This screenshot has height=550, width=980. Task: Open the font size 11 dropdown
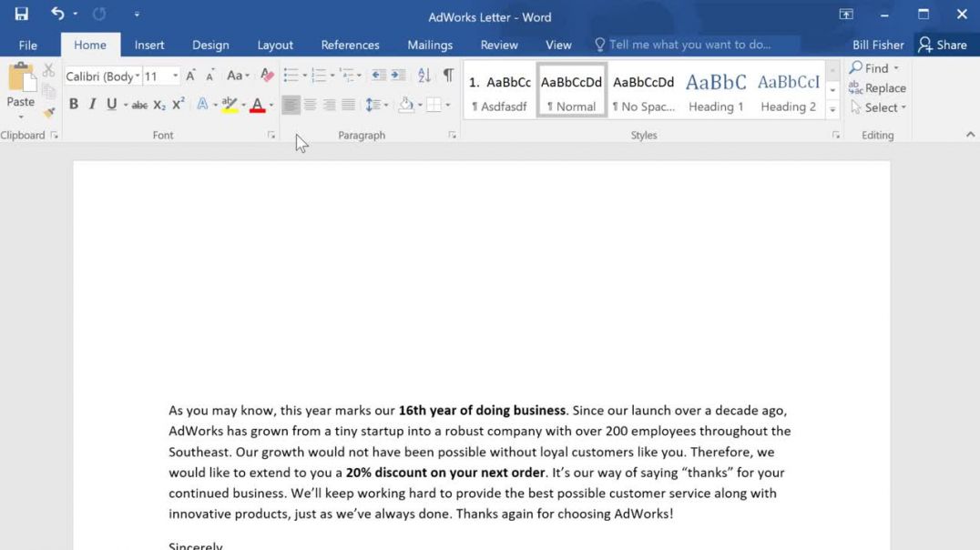point(175,76)
